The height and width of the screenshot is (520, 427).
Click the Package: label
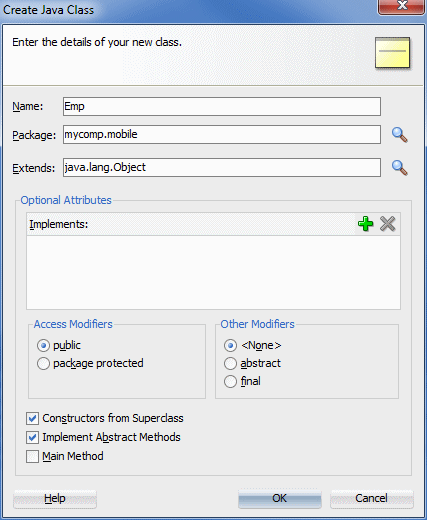tap(34, 135)
